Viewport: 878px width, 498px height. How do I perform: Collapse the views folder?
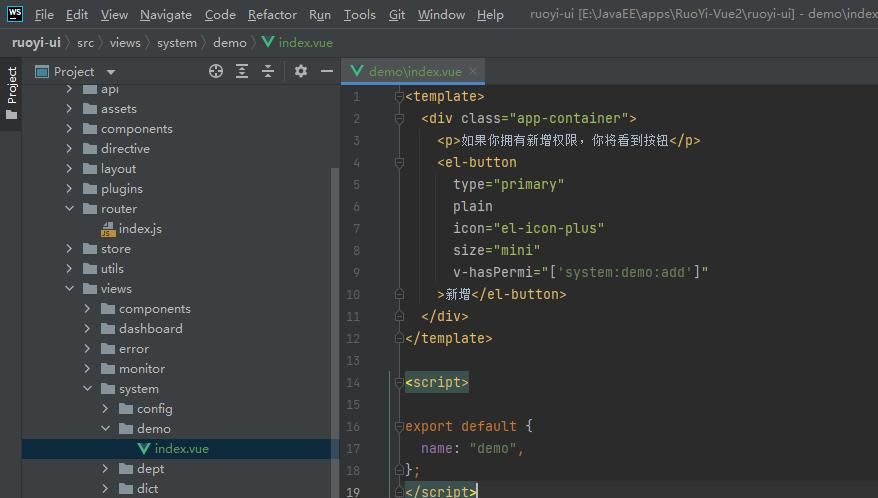(70, 289)
